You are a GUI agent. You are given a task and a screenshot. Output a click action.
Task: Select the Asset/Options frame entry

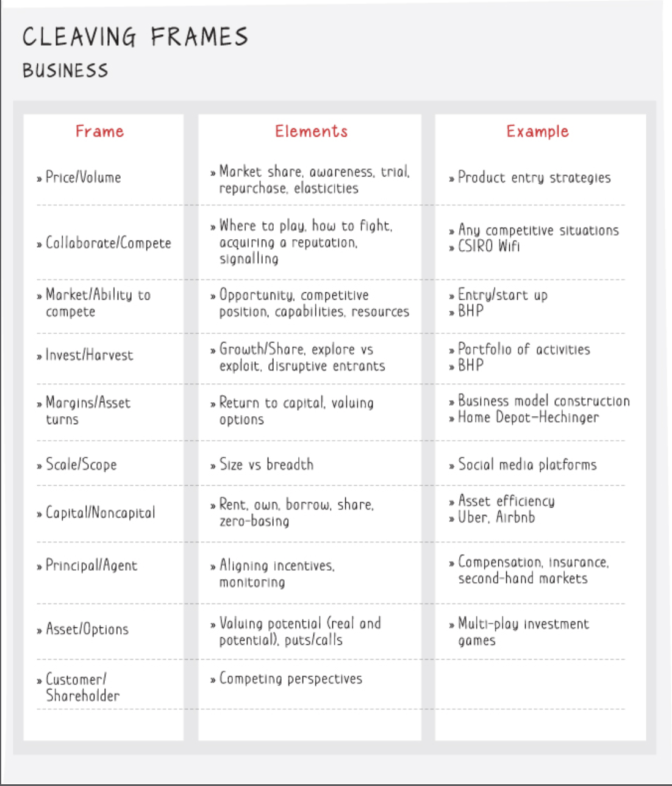87,629
